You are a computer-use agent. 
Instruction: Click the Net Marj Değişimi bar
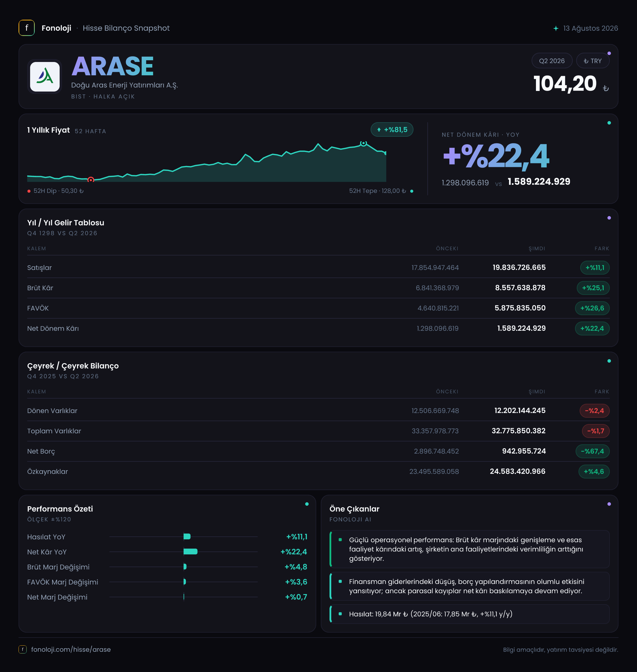coord(184,597)
